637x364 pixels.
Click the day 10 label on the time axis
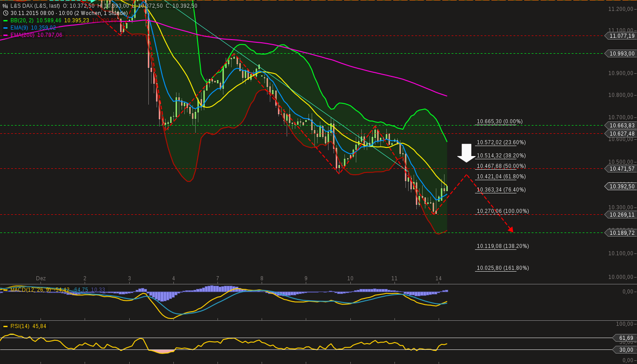click(x=350, y=278)
